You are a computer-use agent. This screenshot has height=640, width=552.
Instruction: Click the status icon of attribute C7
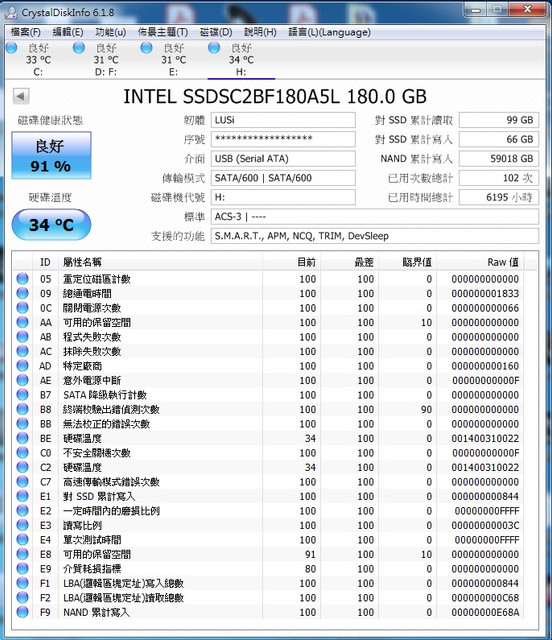22,482
